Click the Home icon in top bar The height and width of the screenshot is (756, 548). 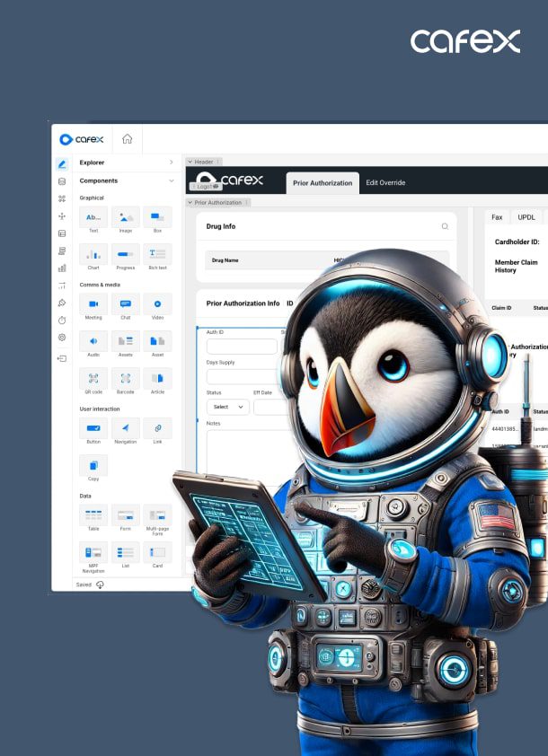(127, 139)
